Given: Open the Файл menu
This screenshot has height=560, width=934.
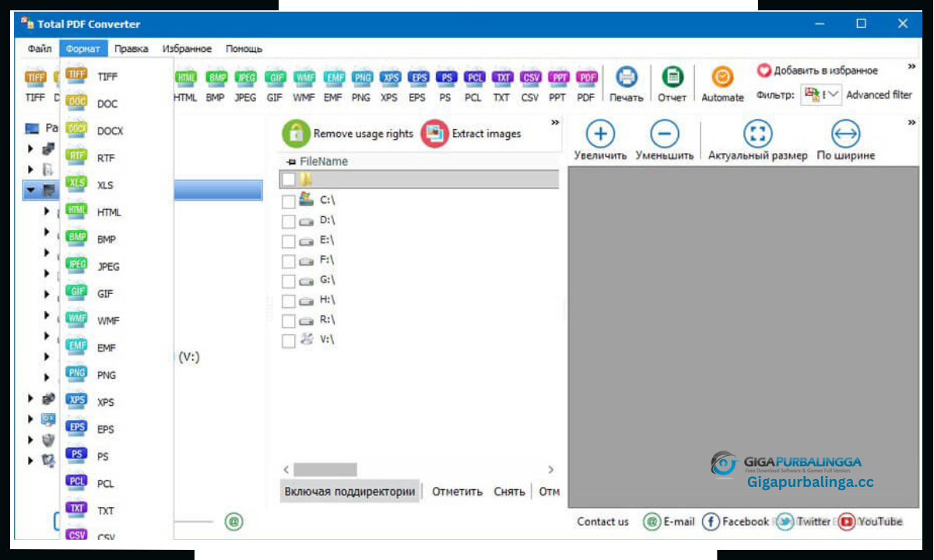Looking at the screenshot, I should (x=40, y=48).
